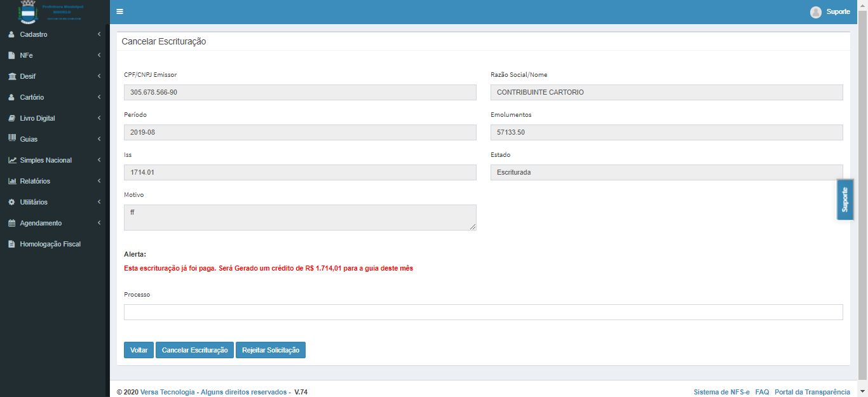The image size is (868, 397).
Task: Expand the Cartório submenu arrow
Action: [99, 97]
